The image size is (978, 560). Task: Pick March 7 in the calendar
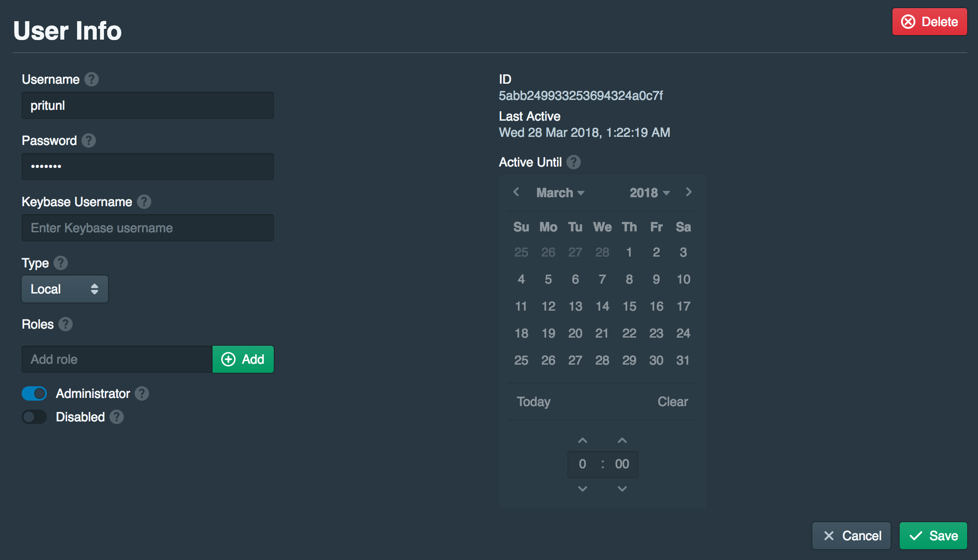pos(602,279)
